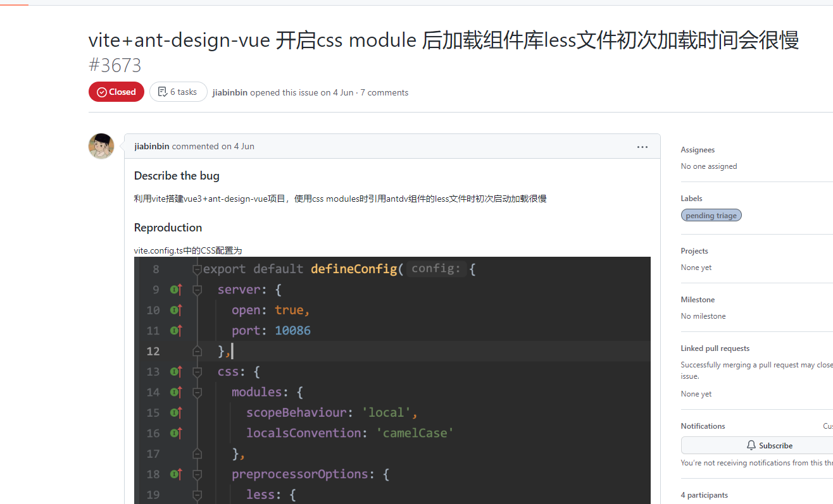Click the 'vite.config.ts中的CSS配置为' caption text

coord(188,250)
